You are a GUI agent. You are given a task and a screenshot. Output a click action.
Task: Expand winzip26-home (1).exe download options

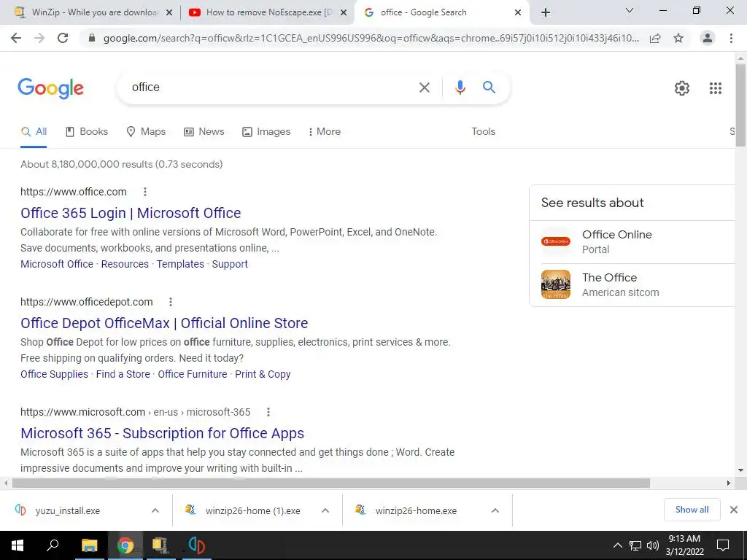point(325,510)
